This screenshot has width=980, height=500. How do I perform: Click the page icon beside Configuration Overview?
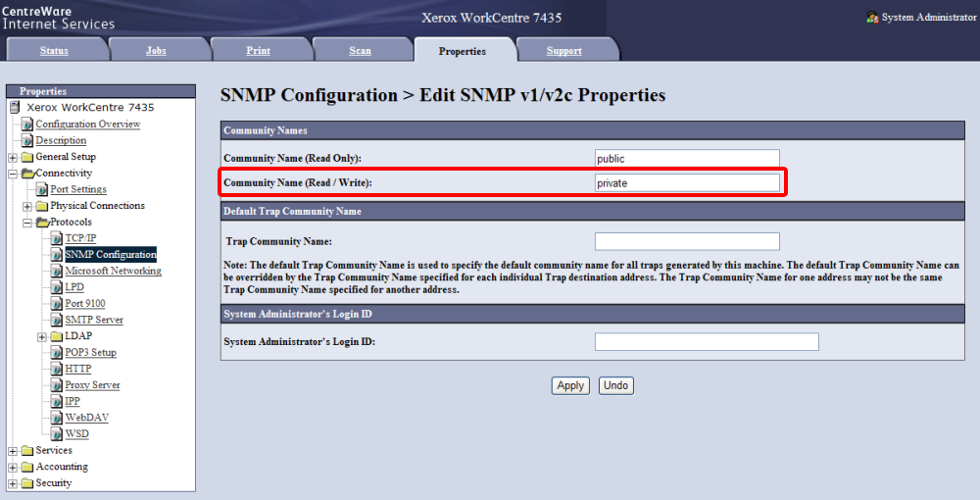27,125
